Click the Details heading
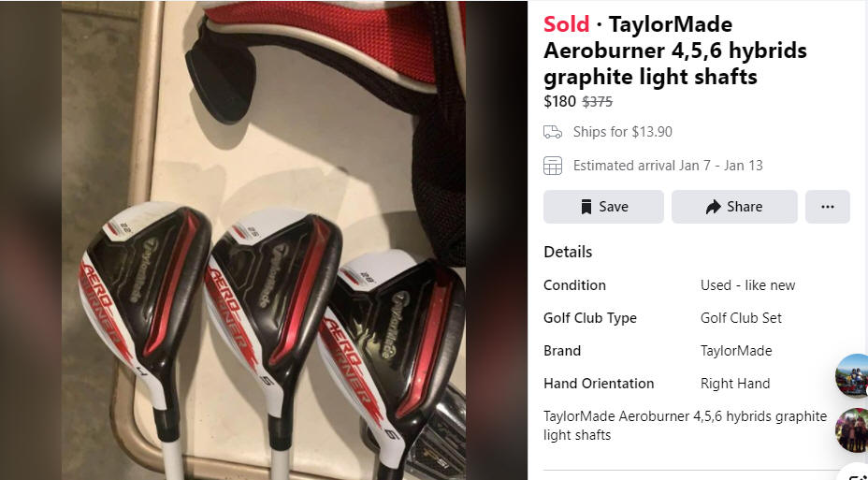This screenshot has height=480, width=868. pos(568,252)
